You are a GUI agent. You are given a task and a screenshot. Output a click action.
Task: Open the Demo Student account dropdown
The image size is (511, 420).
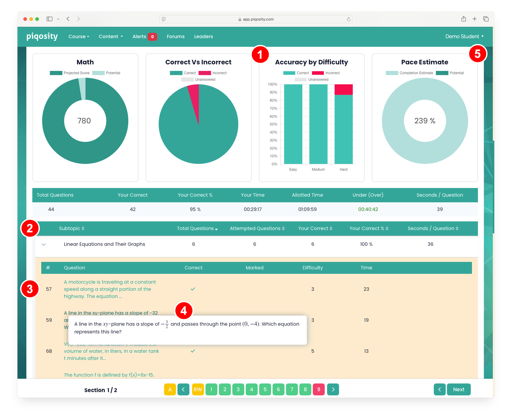tap(464, 37)
